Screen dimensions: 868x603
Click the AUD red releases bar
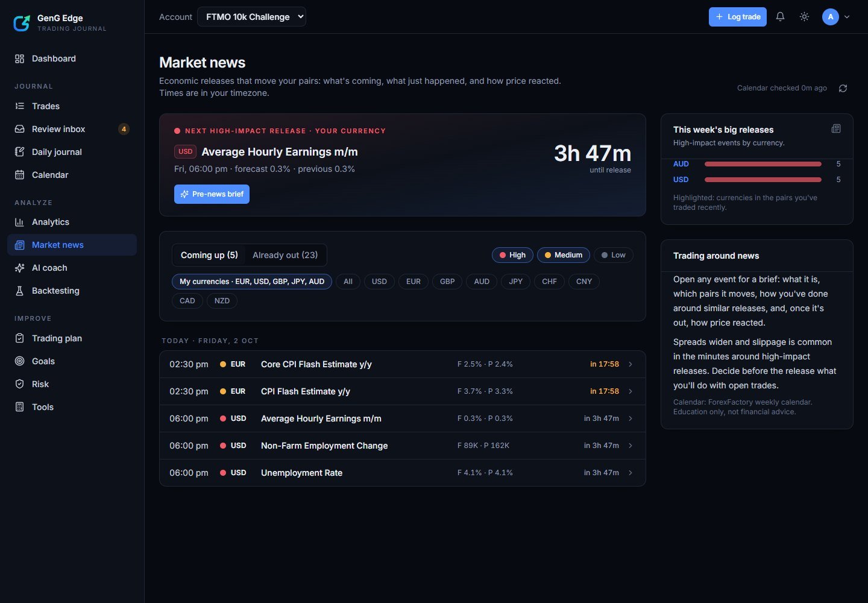tap(763, 164)
